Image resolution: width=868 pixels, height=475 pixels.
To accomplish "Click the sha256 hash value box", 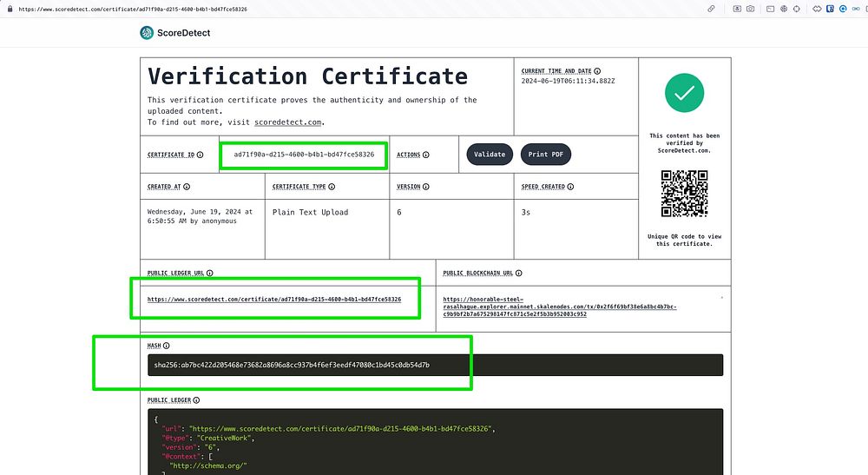I will coord(435,365).
